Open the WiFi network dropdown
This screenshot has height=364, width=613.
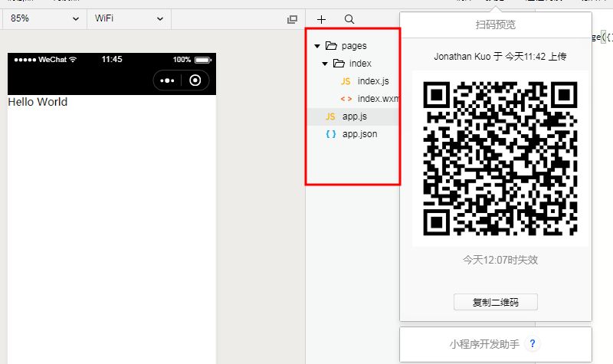pyautogui.click(x=129, y=18)
